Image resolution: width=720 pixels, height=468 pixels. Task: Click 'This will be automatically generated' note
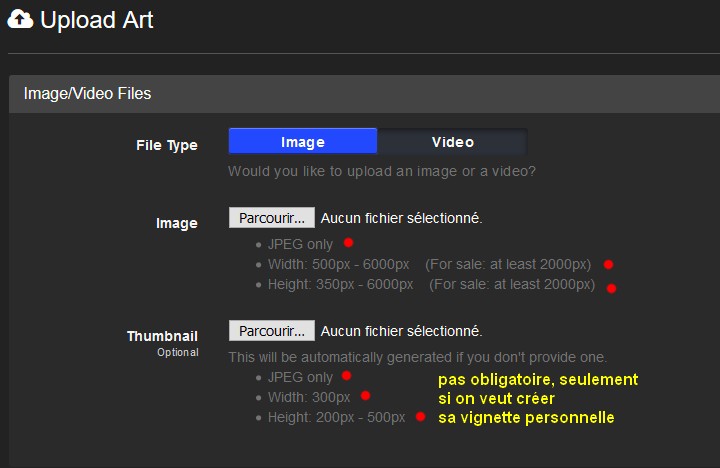tap(417, 357)
